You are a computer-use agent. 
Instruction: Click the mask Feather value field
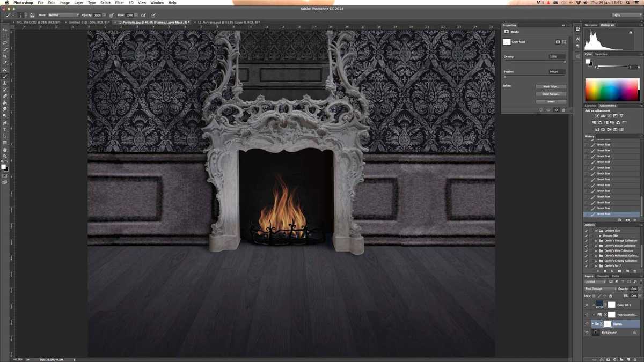(556, 71)
